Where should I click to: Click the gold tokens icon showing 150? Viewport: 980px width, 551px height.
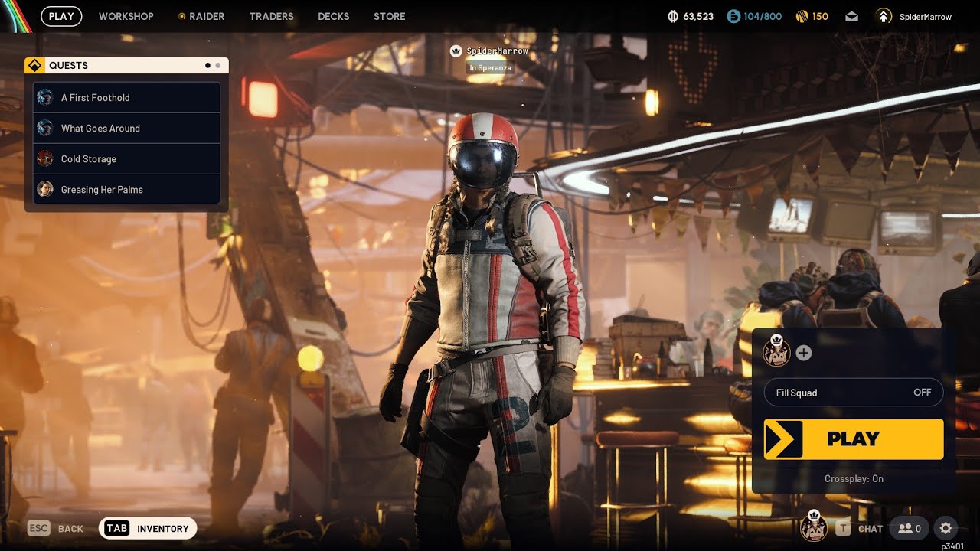click(x=802, y=16)
